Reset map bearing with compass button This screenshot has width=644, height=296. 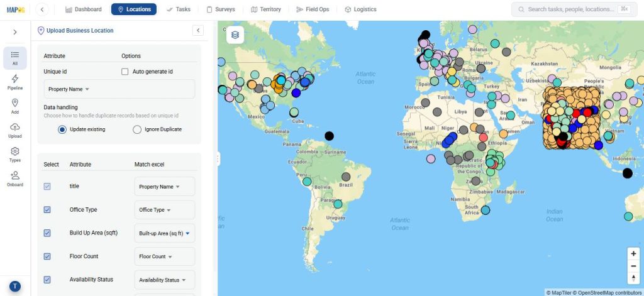click(633, 278)
